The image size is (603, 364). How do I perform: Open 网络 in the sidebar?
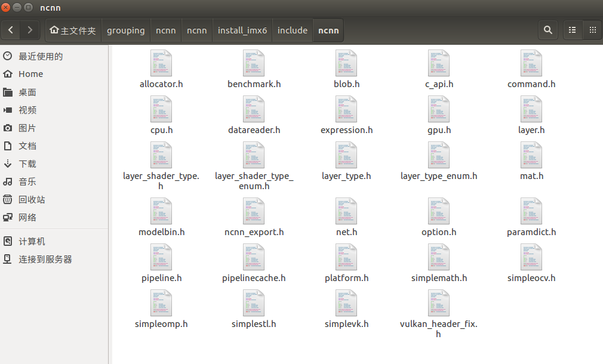coord(54,218)
